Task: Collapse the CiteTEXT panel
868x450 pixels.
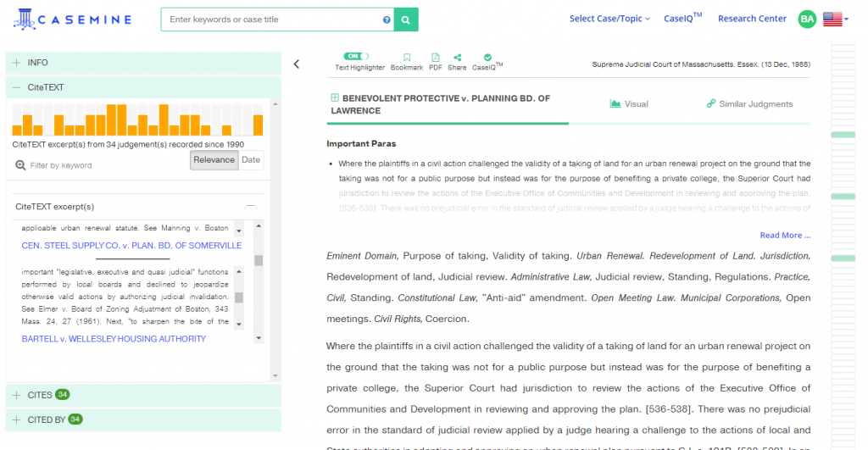Action: [x=143, y=87]
